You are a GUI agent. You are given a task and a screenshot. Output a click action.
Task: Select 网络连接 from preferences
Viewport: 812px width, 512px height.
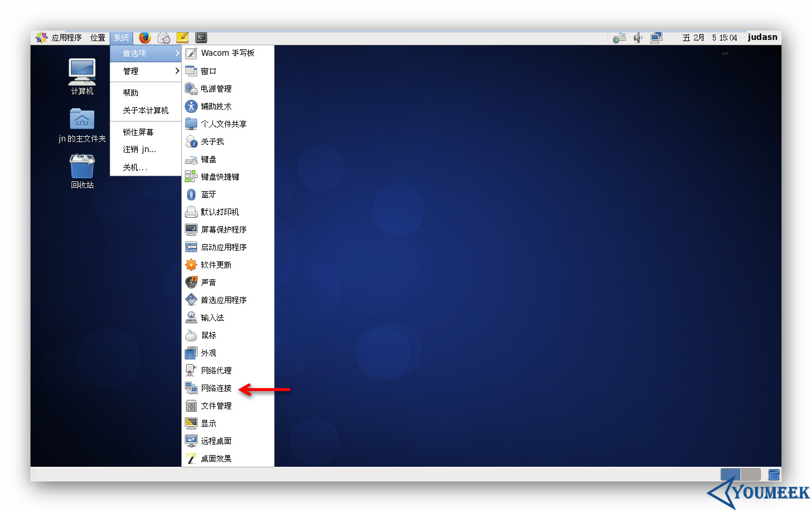216,388
